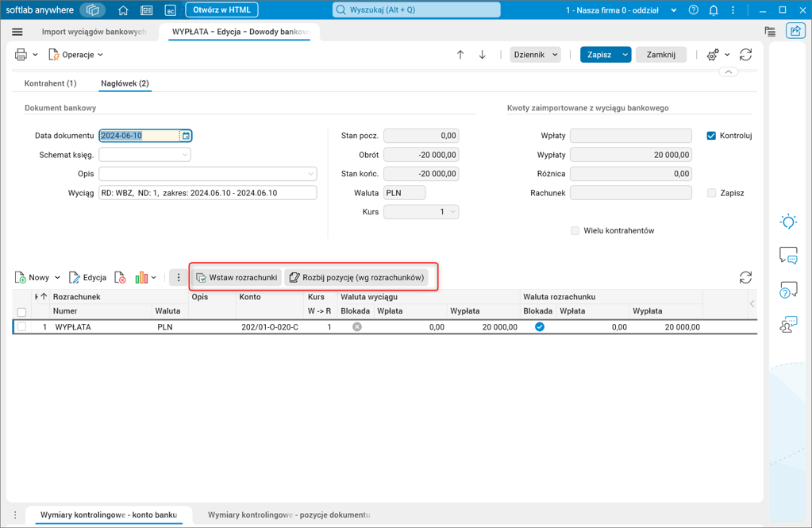Check the WYPŁATA row checkbox
This screenshot has width=812, height=528.
pos(21,327)
